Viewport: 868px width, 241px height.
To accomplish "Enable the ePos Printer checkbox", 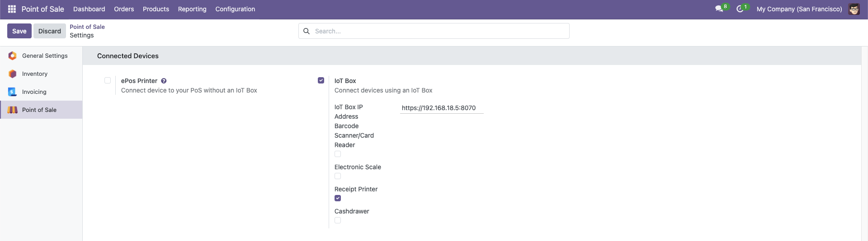I will [108, 80].
